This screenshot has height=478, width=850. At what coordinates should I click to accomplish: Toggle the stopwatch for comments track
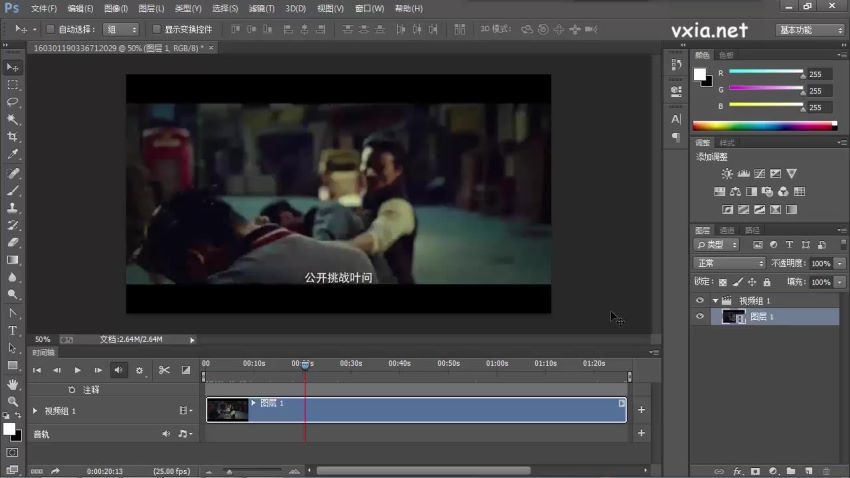pos(72,390)
